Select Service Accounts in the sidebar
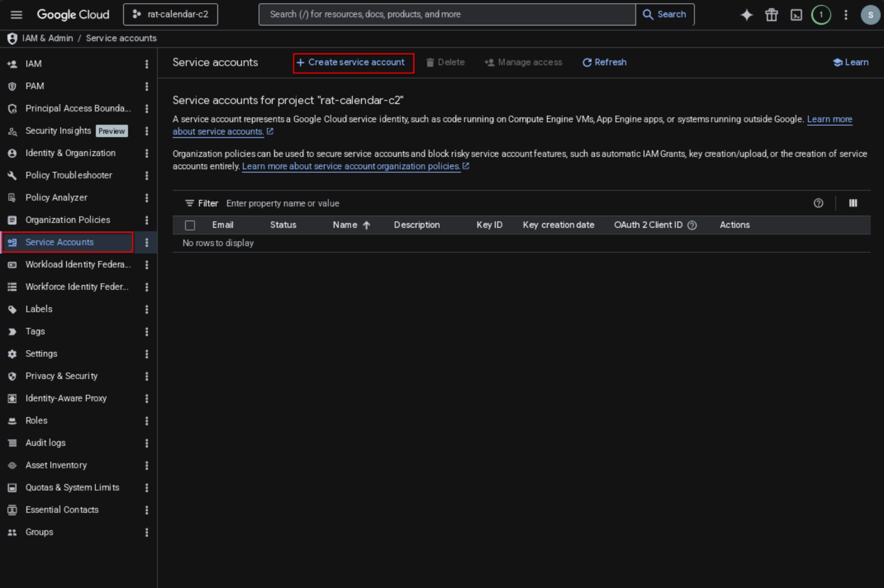This screenshot has height=588, width=884. (67, 242)
